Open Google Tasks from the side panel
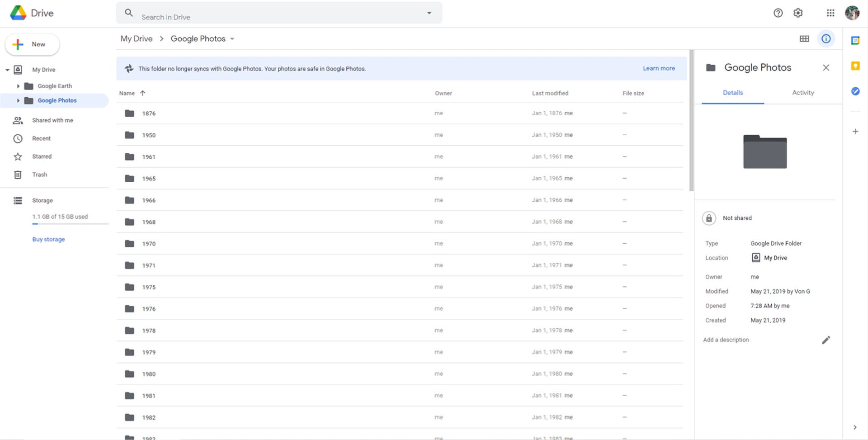Viewport: 868px width, 440px height. point(856,91)
